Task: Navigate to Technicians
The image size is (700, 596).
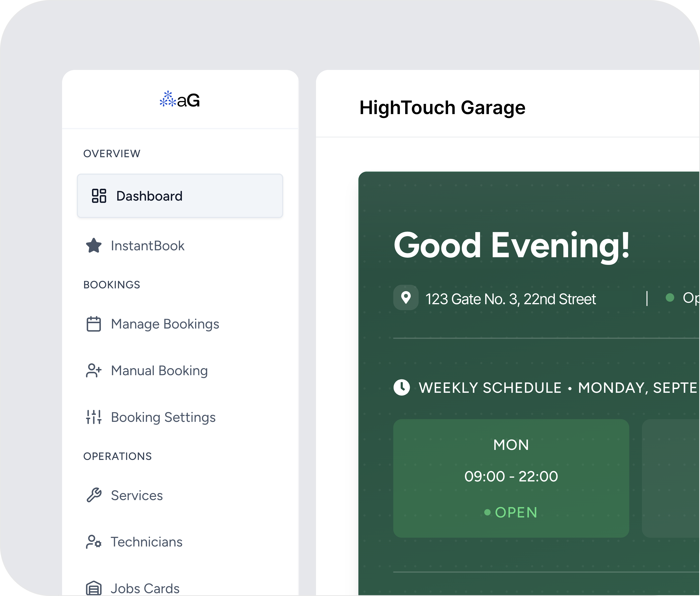Action: tap(147, 542)
